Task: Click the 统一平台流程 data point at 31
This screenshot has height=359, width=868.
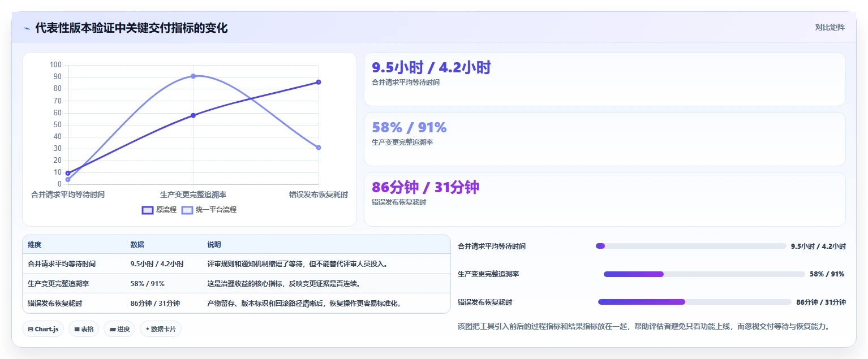Action: tap(319, 148)
